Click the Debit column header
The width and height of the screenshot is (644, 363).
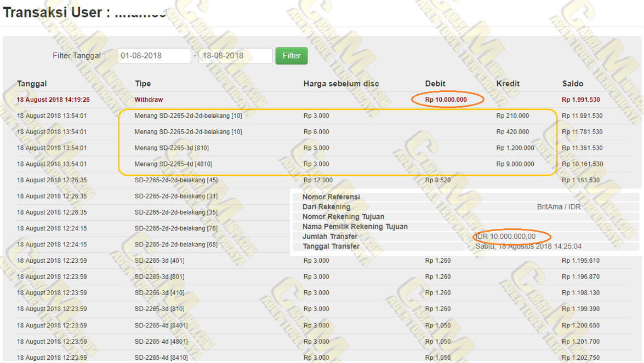(x=435, y=84)
